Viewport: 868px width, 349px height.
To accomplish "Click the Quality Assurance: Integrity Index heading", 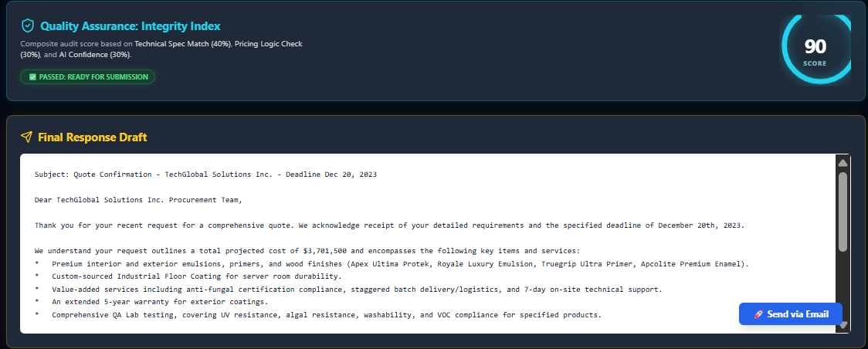I will pos(130,26).
